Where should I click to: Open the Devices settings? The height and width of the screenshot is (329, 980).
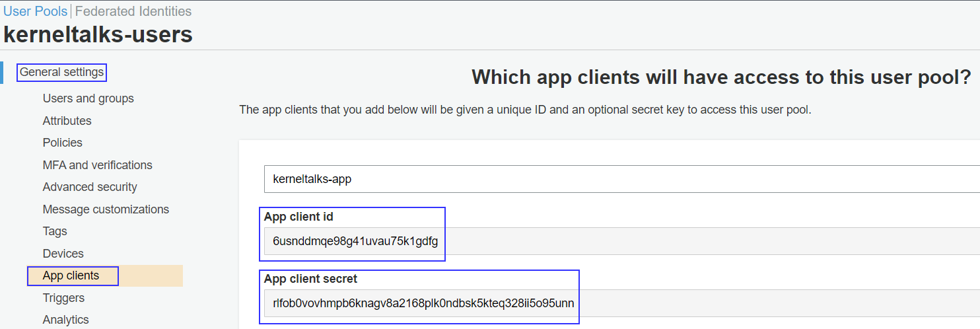click(x=63, y=254)
